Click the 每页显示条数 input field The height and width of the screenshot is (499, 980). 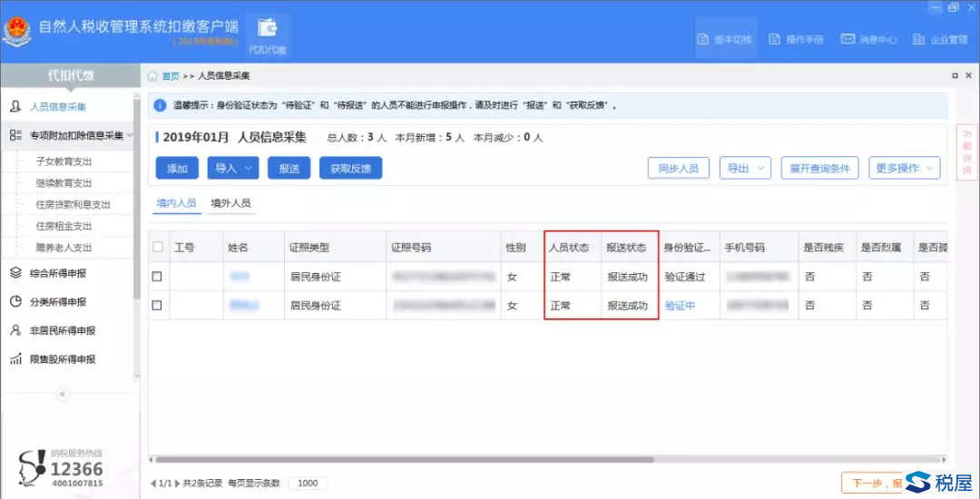pyautogui.click(x=309, y=484)
